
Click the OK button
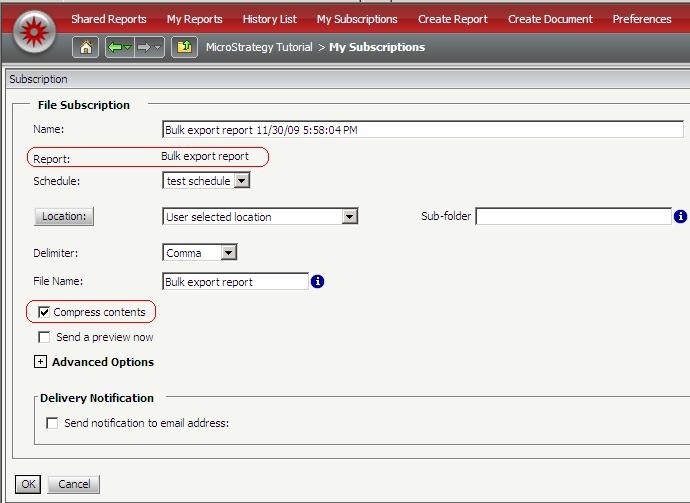point(28,484)
